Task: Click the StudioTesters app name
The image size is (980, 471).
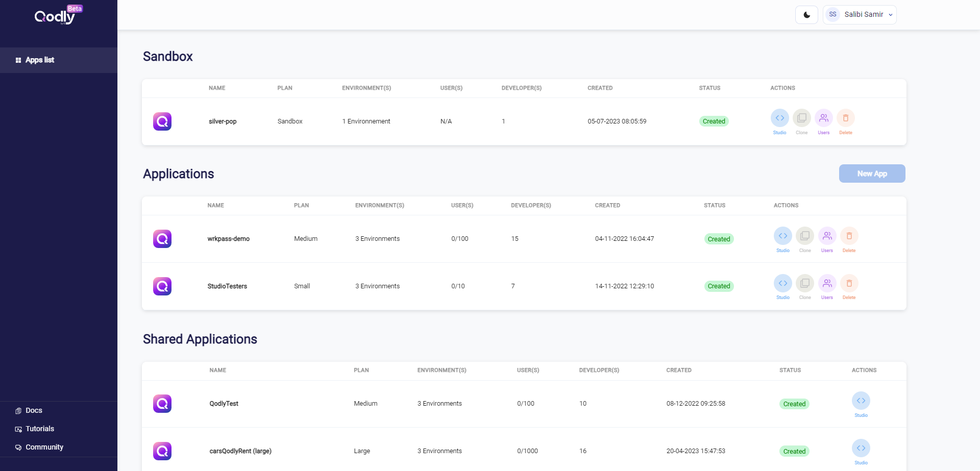Action: (x=227, y=286)
